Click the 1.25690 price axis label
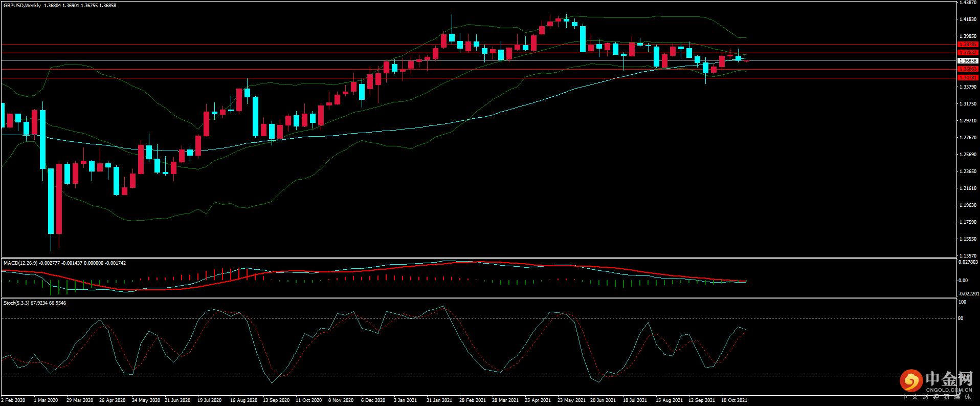Screen dimensions: 980x406 click(x=968, y=155)
